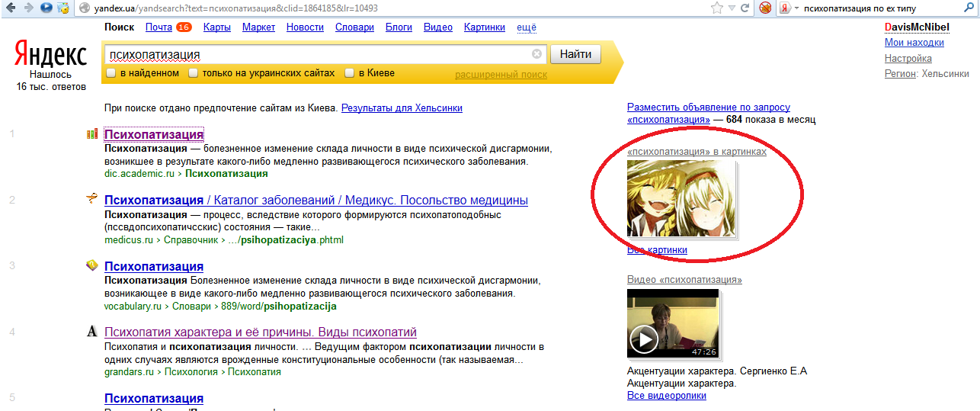Open 'Мои находки' link

point(914,43)
